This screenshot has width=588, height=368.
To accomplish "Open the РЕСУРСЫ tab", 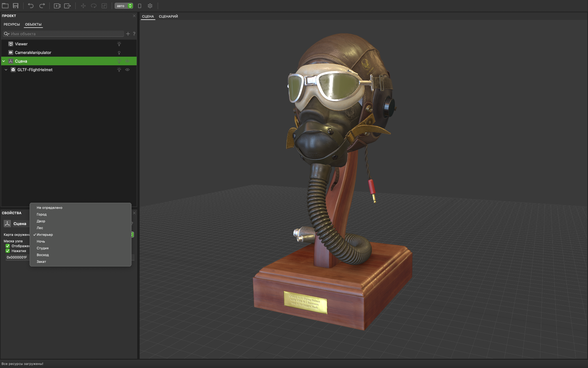I will click(x=12, y=24).
